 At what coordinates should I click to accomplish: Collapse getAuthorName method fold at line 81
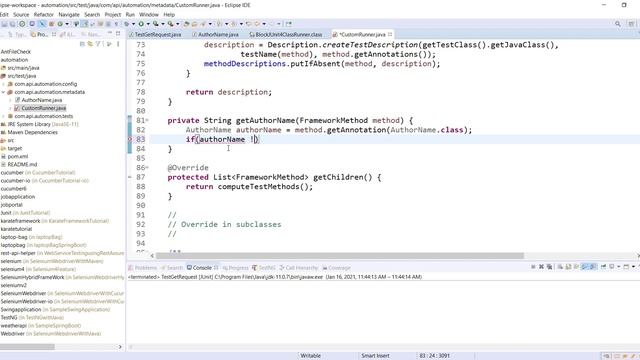[x=147, y=120]
